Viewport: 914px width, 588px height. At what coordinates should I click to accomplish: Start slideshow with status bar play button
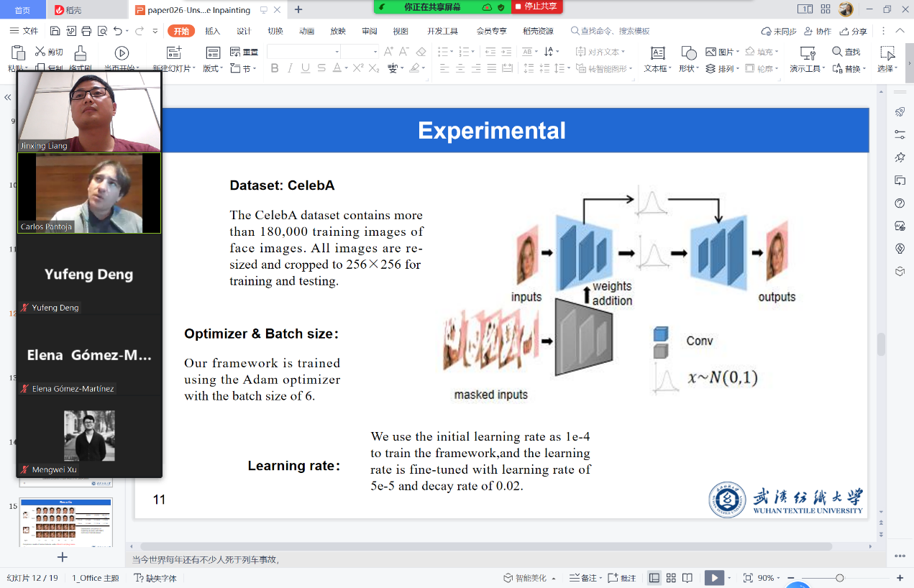713,578
